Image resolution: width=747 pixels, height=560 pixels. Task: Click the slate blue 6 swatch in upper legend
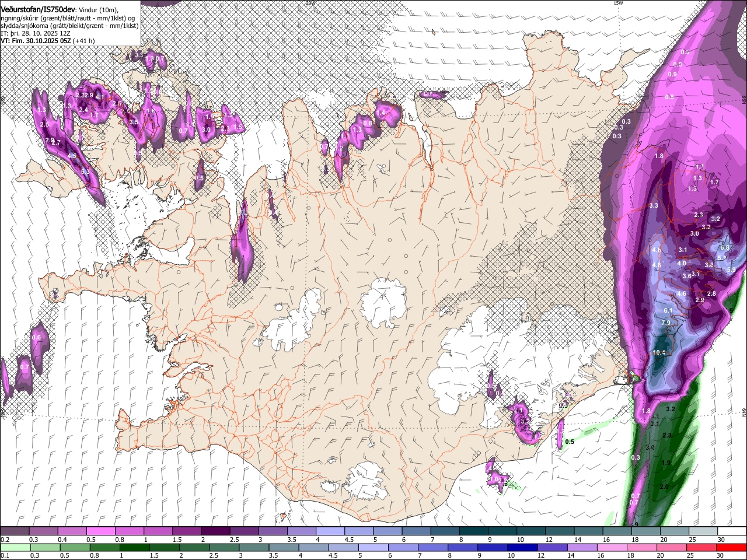pyautogui.click(x=416, y=531)
